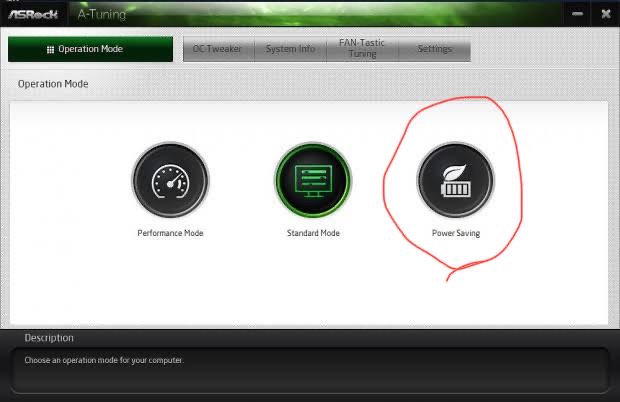The image size is (620, 402).
Task: Choose the Power Saving battery icon
Action: click(x=456, y=180)
